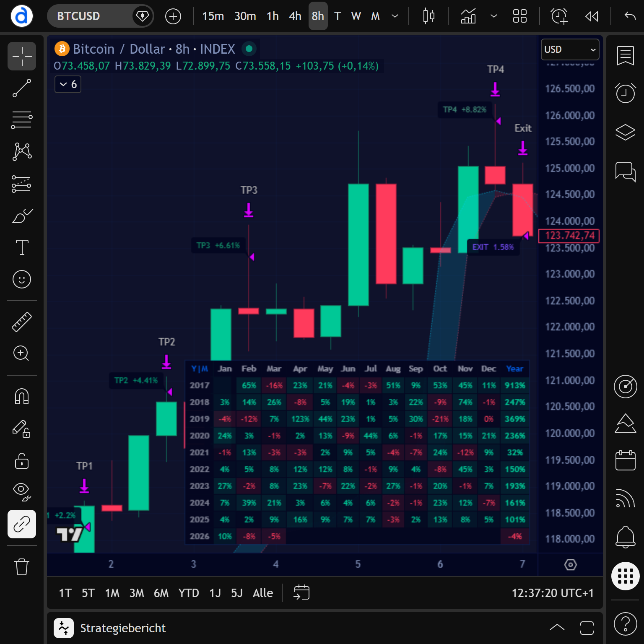
Task: Collapse the indicator legend showing 6
Action: pyautogui.click(x=68, y=84)
